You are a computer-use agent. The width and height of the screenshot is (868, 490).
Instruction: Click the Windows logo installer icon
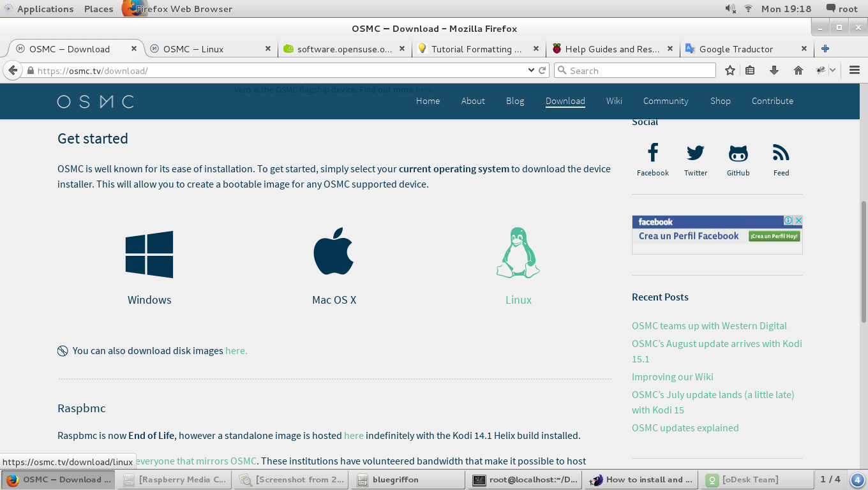coord(149,255)
